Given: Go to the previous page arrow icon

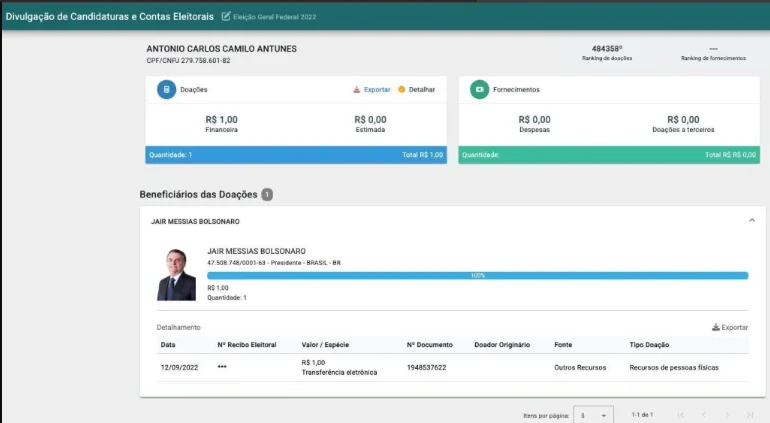Looking at the screenshot, I should coord(704,415).
